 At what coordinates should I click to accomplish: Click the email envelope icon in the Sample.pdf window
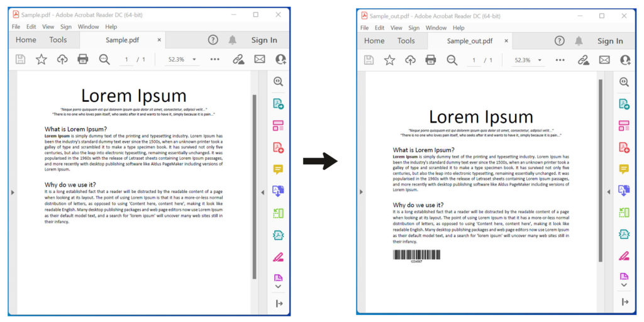259,59
